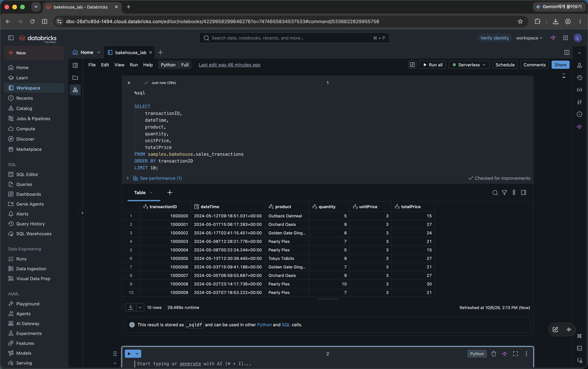Open the table of contents panel icon
This screenshot has width=588, height=369.
pos(75,65)
